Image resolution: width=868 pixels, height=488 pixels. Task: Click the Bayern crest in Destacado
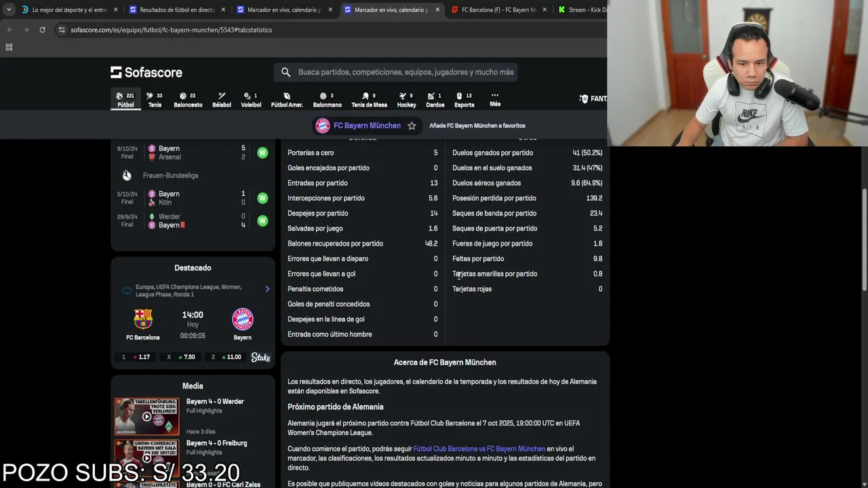(243, 319)
